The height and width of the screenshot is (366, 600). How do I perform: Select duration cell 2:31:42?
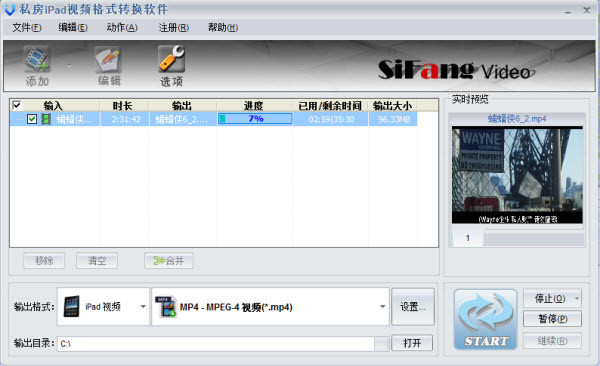point(126,119)
